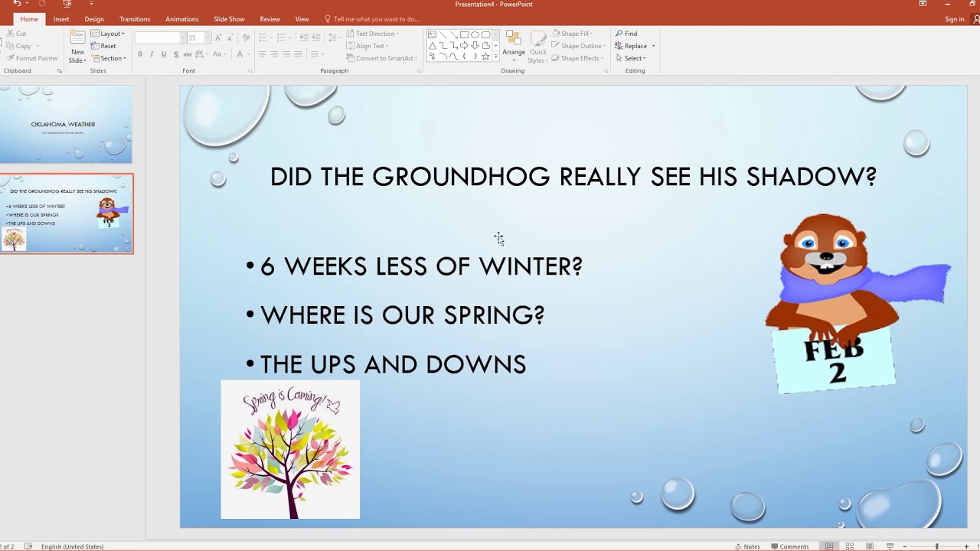Open the Font Color dropdown arrow
This screenshot has height=551, width=980.
[x=248, y=54]
